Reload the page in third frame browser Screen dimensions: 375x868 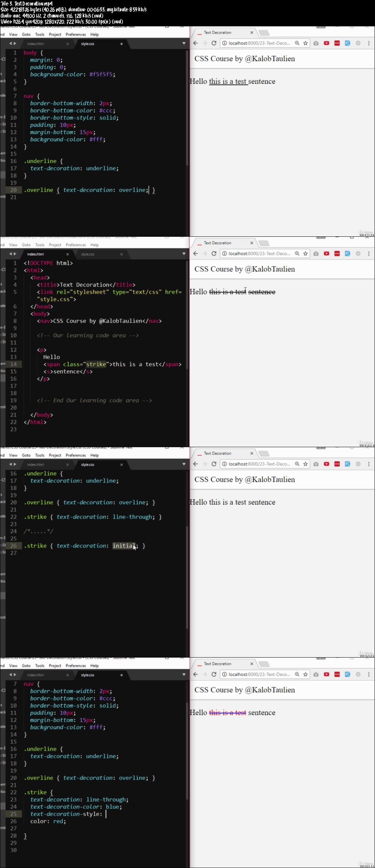pos(214,464)
